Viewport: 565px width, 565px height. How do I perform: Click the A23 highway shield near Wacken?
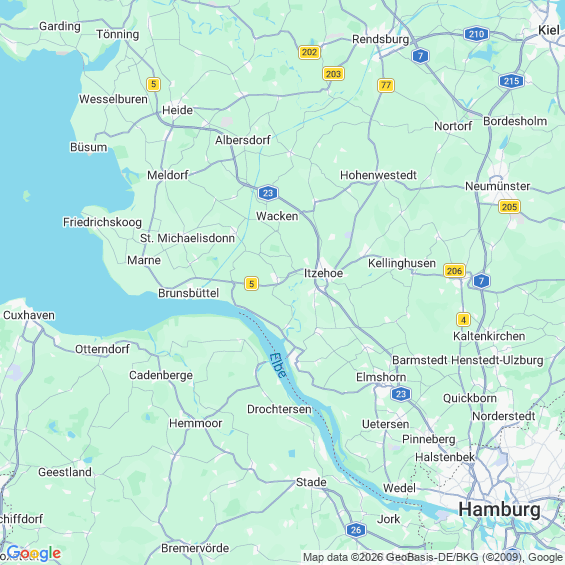(x=268, y=193)
